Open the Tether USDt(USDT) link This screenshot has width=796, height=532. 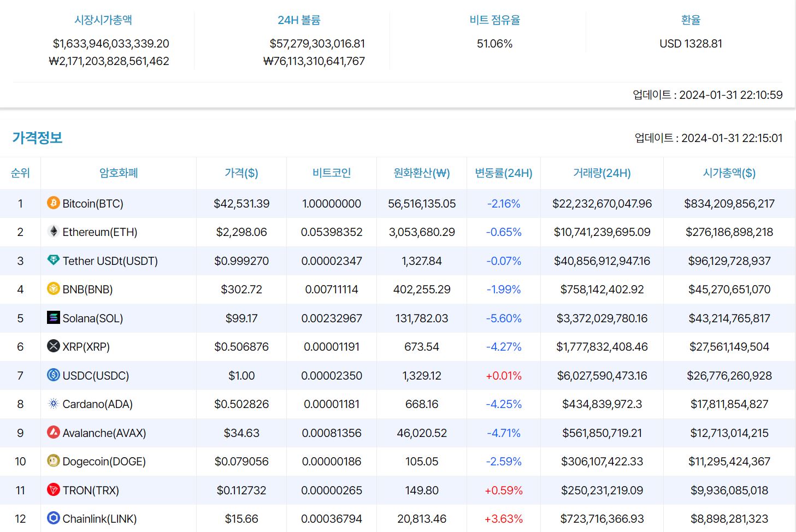[110, 261]
